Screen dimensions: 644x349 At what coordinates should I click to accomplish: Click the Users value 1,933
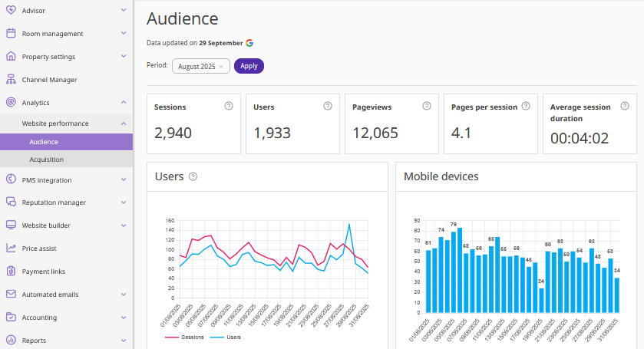point(272,133)
